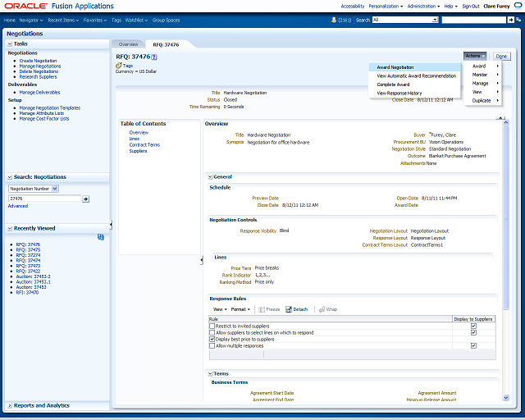Select Award Negotiation menu item

[414, 67]
